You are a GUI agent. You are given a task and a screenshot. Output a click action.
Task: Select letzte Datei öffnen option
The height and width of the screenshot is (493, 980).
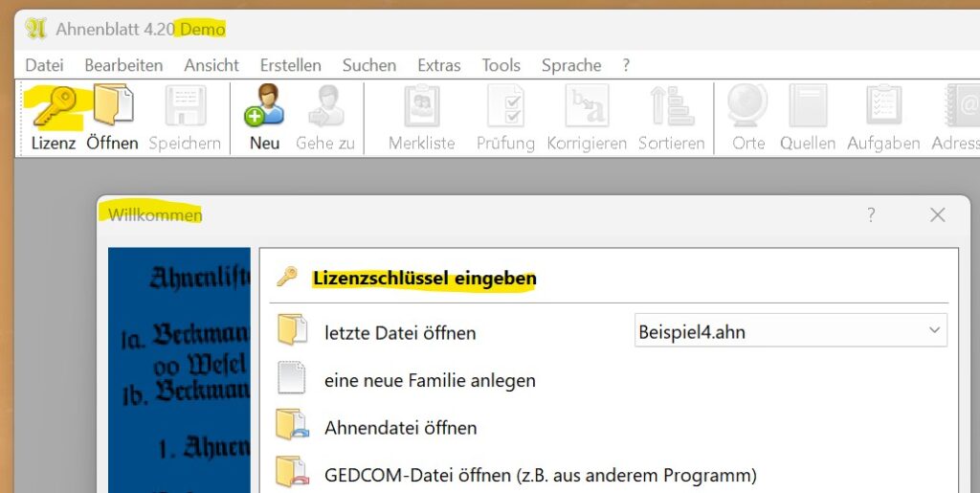coord(400,332)
